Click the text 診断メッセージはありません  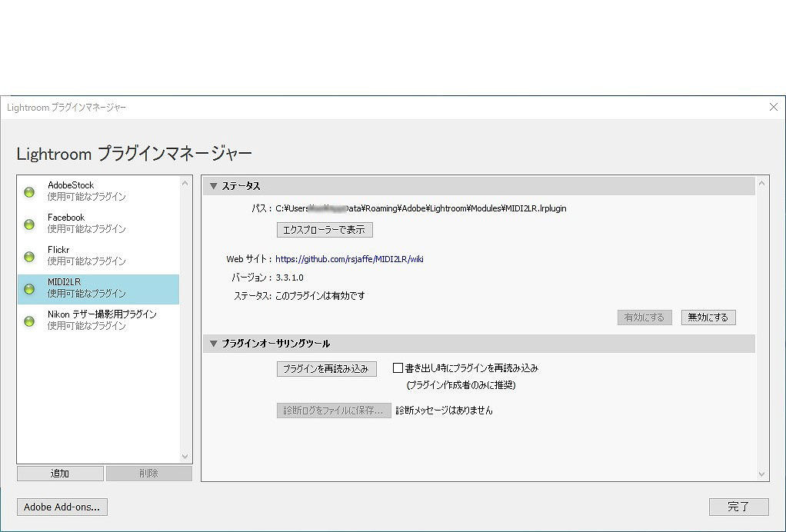(x=444, y=411)
